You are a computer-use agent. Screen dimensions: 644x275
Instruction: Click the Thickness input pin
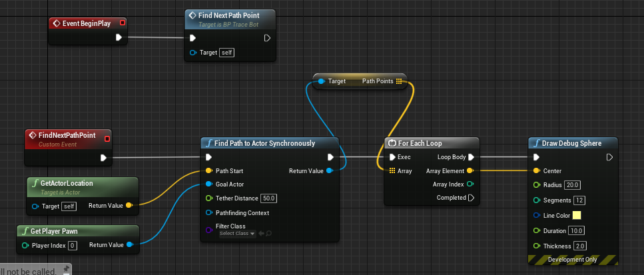pyautogui.click(x=536, y=246)
